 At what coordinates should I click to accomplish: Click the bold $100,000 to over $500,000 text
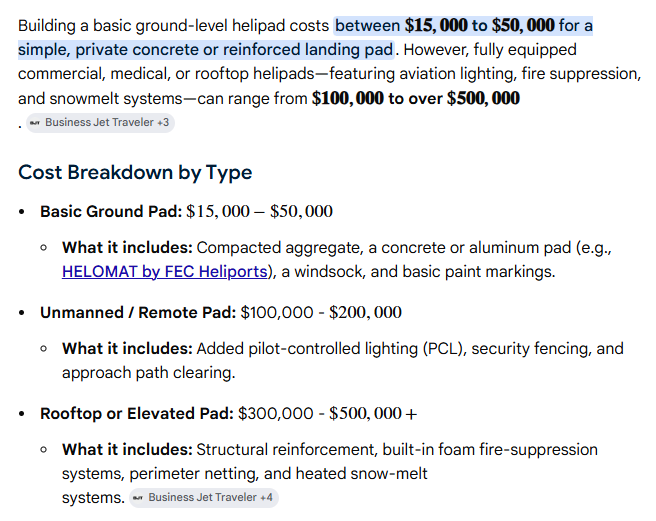click(416, 99)
